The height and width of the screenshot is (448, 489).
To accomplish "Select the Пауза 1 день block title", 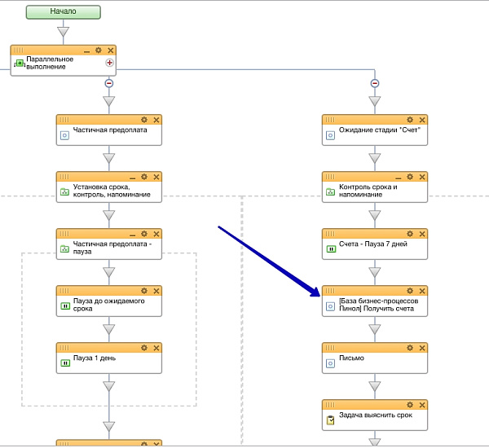I will pos(95,358).
